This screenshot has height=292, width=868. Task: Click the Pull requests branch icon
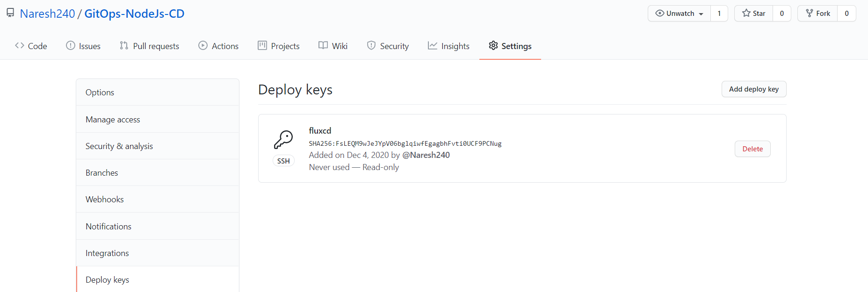(x=124, y=45)
